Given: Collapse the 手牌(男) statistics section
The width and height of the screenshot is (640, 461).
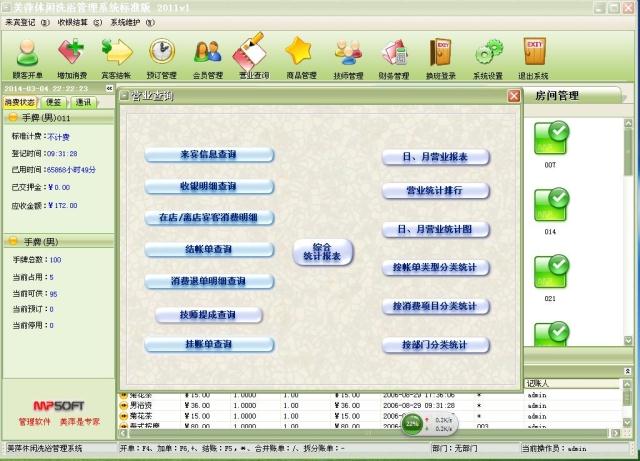Looking at the screenshot, I should click(x=13, y=241).
